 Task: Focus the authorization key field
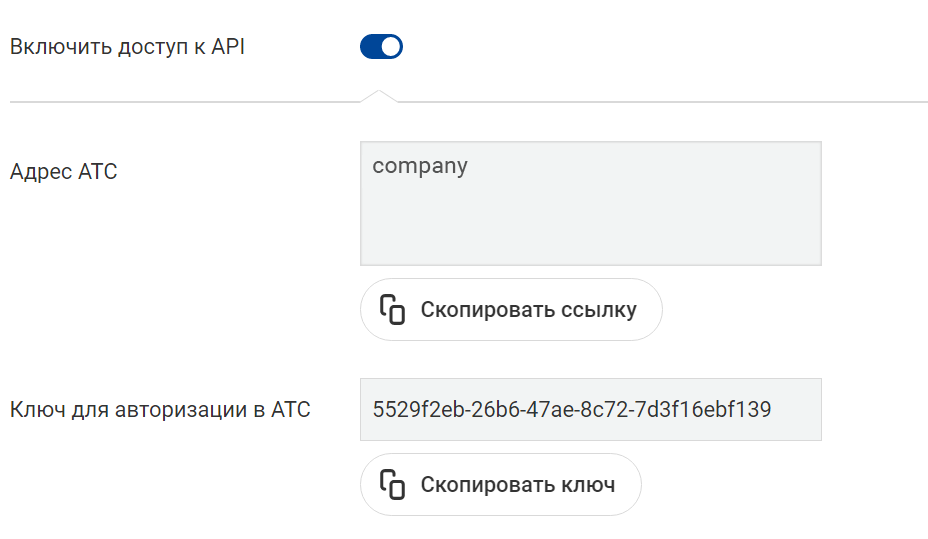pyautogui.click(x=591, y=409)
